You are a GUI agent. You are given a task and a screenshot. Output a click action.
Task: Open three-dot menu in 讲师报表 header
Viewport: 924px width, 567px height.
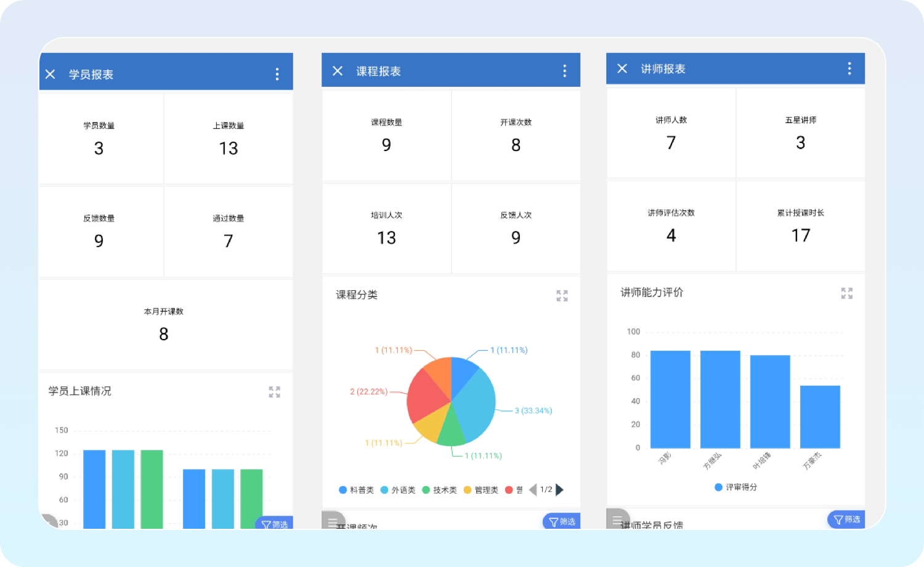pyautogui.click(x=849, y=69)
